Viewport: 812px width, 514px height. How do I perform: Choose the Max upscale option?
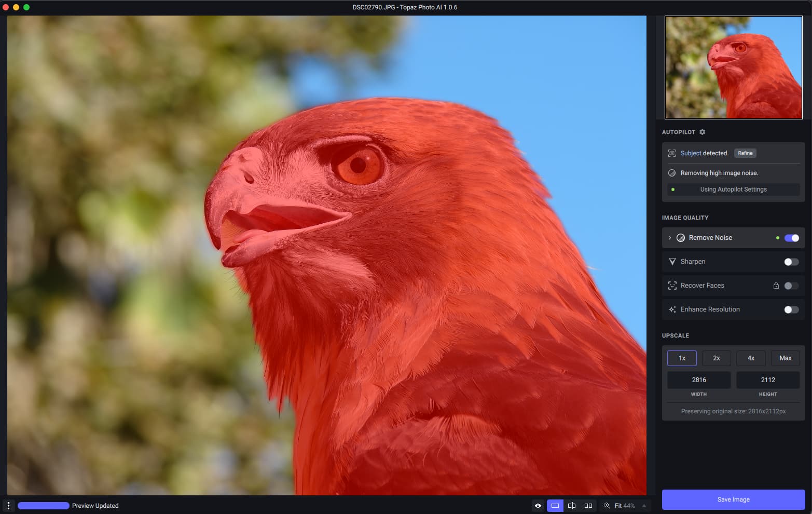tap(785, 358)
